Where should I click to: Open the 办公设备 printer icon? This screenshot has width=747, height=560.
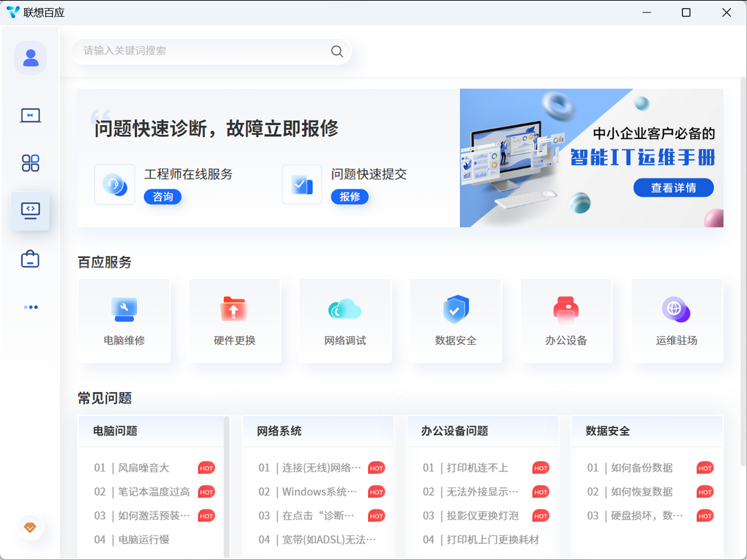tap(566, 310)
